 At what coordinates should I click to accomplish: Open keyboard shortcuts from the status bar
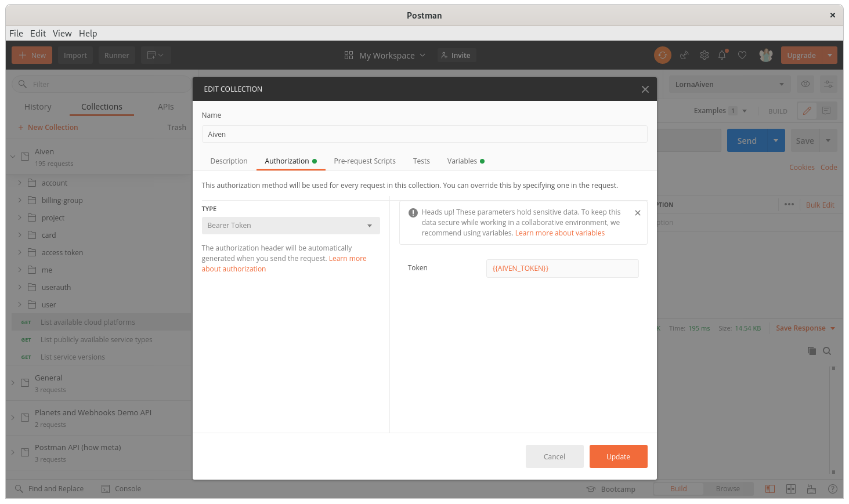click(x=811, y=489)
